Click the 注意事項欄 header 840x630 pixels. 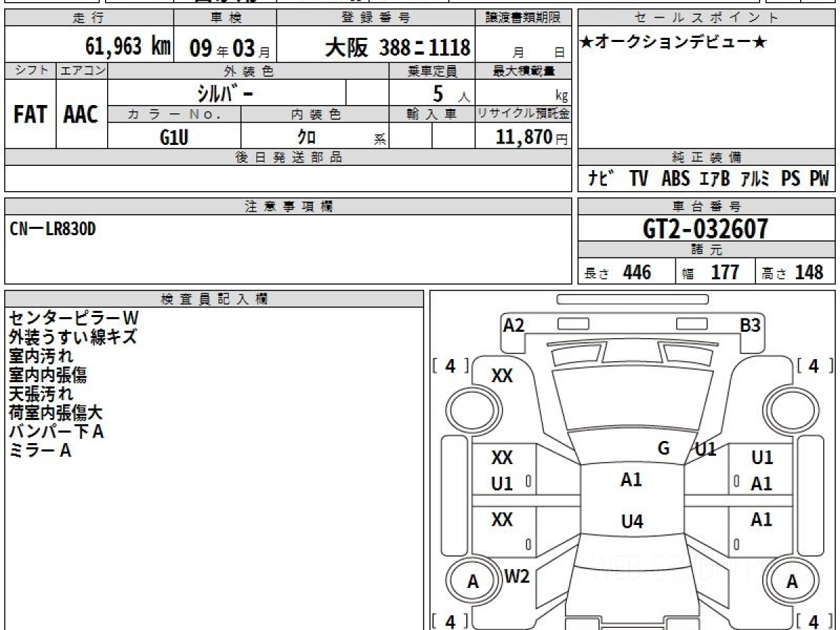click(288, 206)
